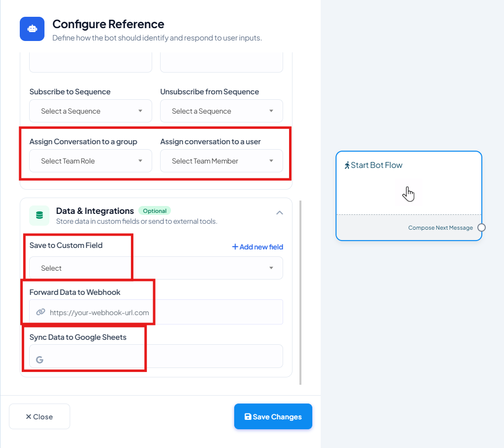Click the Compose Next Message connector circle
The width and height of the screenshot is (504, 448).
click(481, 228)
